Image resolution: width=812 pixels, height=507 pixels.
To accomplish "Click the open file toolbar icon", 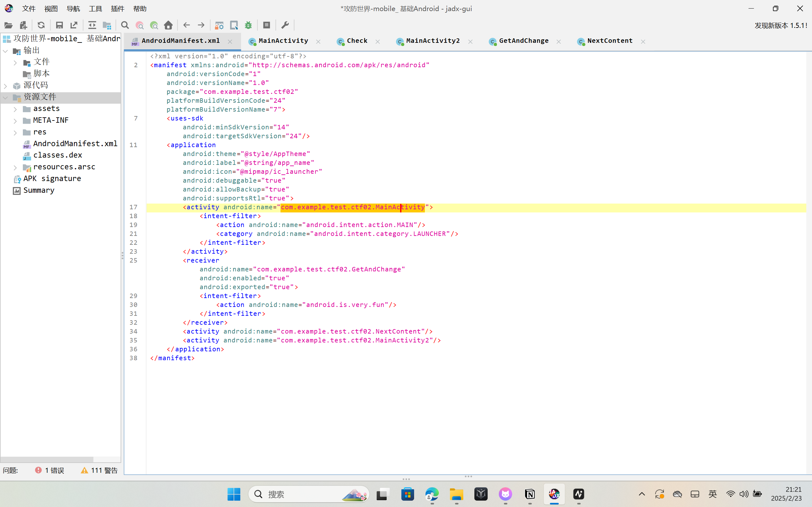I will pyautogui.click(x=8, y=25).
